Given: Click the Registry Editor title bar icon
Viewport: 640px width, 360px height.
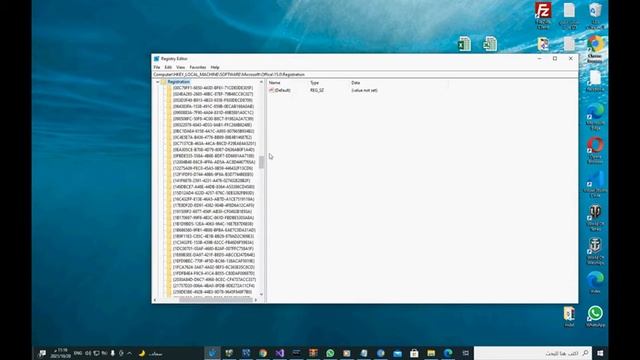Looking at the screenshot, I should pos(156,59).
